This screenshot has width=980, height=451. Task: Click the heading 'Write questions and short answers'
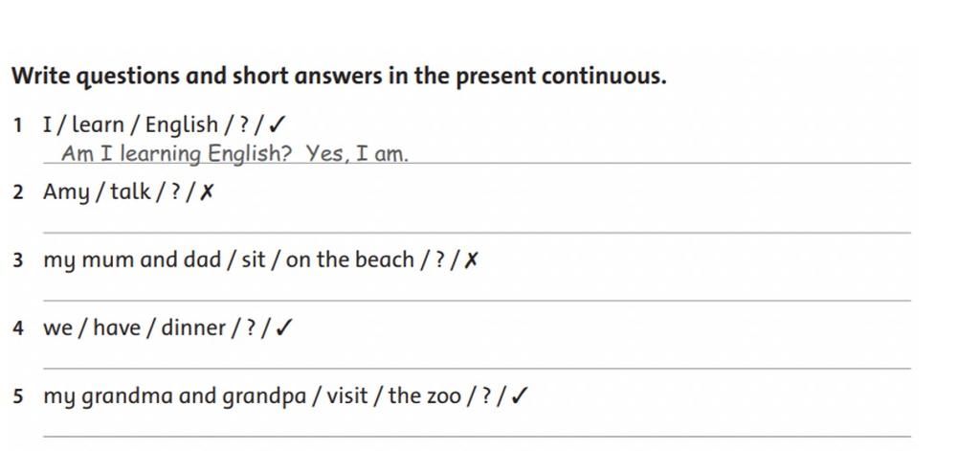[x=197, y=77]
